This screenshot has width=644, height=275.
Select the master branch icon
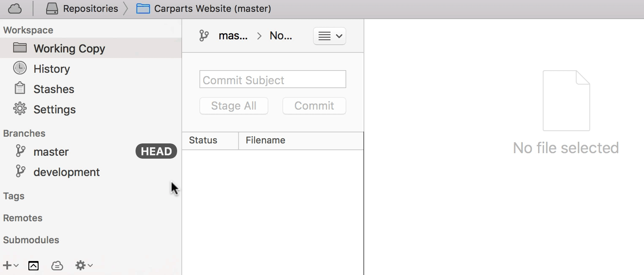(x=20, y=151)
